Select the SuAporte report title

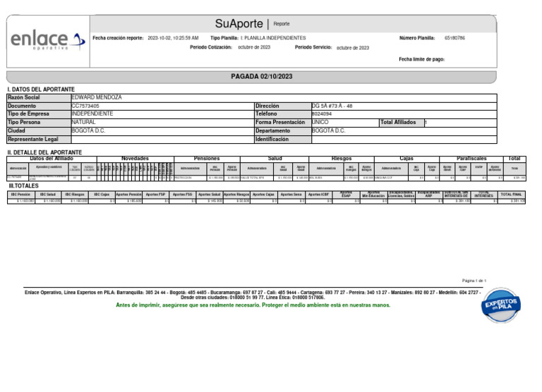coord(239,23)
